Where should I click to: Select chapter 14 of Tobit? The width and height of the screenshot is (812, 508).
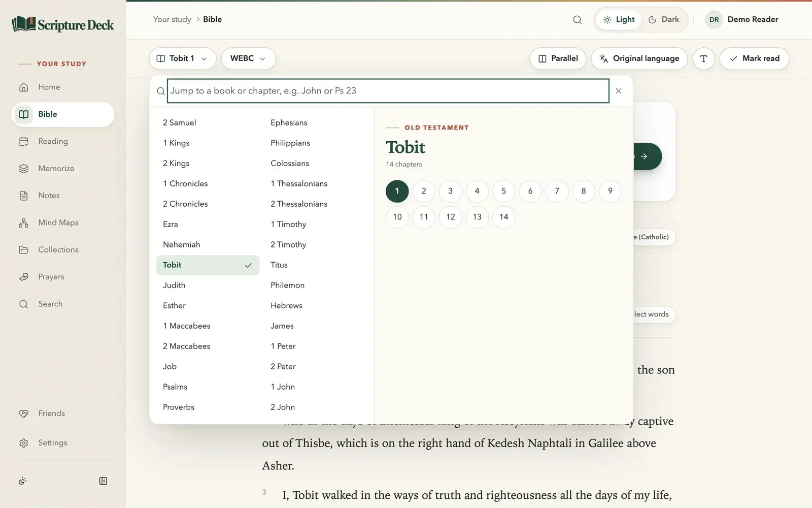[503, 217]
